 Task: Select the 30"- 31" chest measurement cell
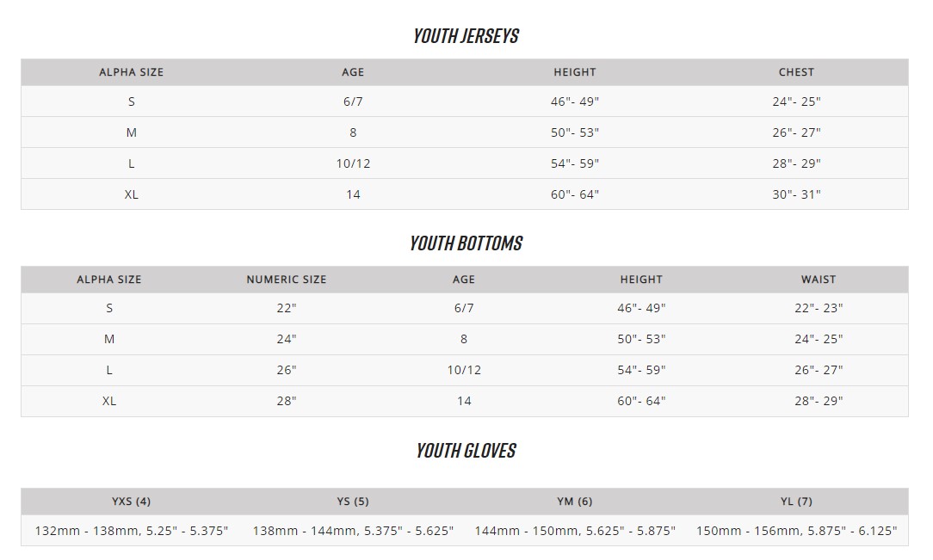(x=796, y=194)
